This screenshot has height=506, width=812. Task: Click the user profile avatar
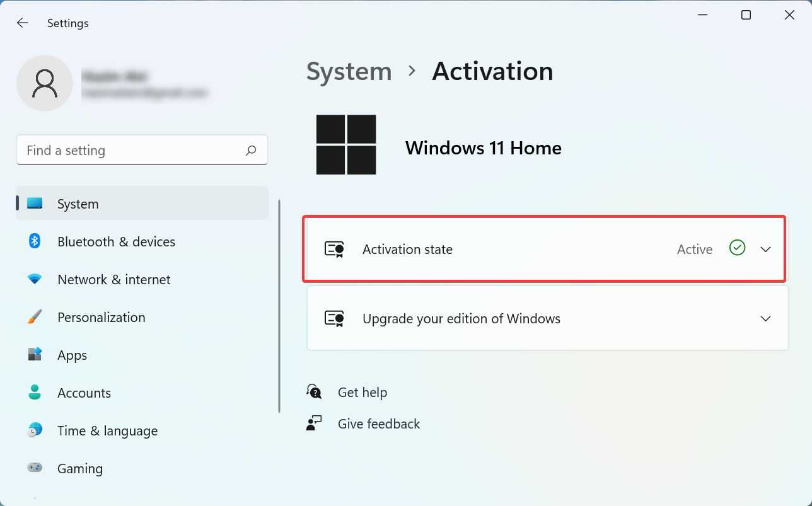click(x=45, y=83)
